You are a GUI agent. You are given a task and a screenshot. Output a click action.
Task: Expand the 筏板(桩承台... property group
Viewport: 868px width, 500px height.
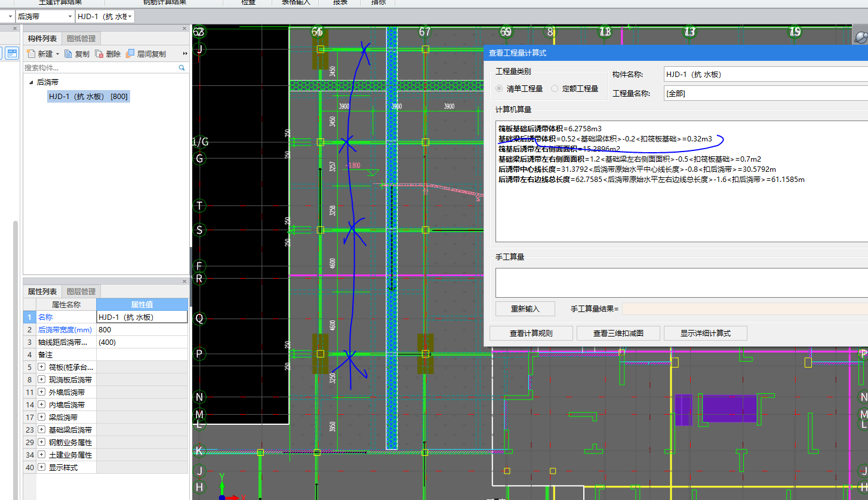[x=42, y=367]
